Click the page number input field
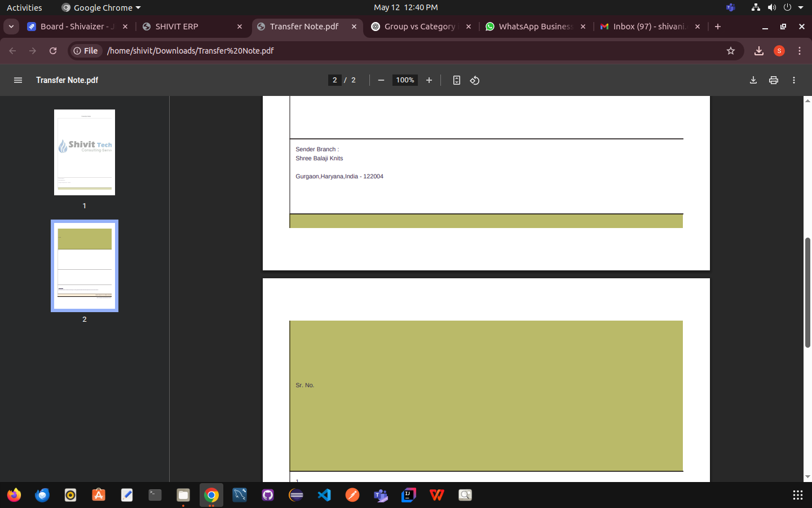 click(x=335, y=80)
